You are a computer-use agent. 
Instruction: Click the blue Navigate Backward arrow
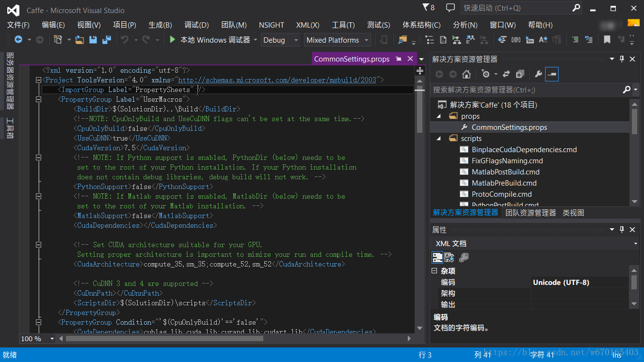[x=18, y=40]
